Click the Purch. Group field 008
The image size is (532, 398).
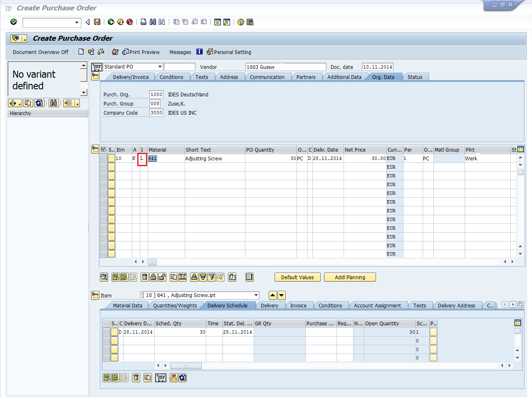[x=155, y=103]
